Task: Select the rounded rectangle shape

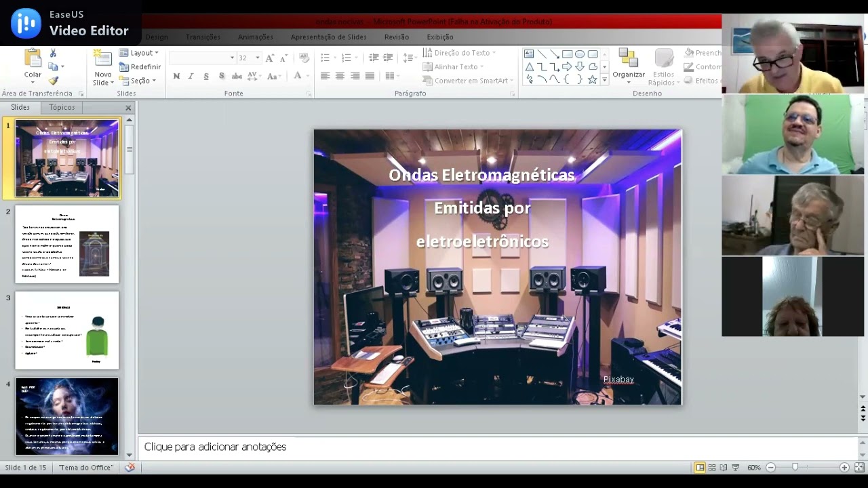Action: coord(593,54)
